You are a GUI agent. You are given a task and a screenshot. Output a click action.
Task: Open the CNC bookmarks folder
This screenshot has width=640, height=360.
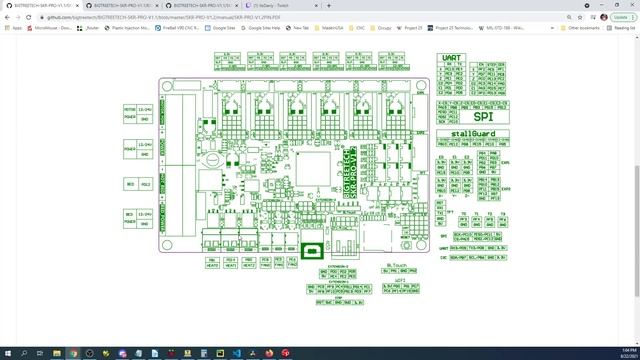coord(357,28)
